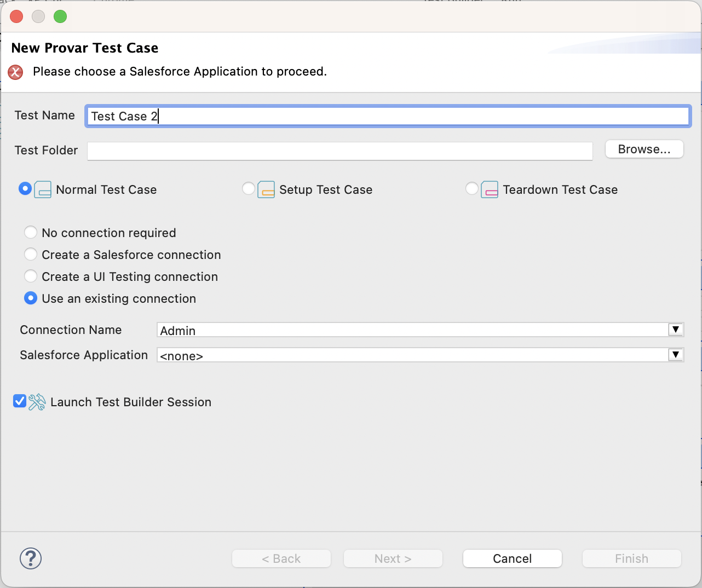Viewport: 702px width, 588px height.
Task: Click inside the Test Name field
Action: point(383,116)
